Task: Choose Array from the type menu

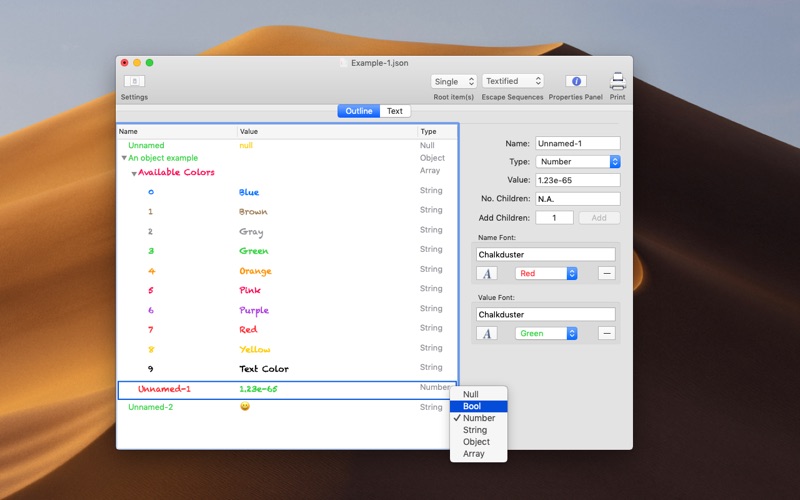Action: pos(479,454)
